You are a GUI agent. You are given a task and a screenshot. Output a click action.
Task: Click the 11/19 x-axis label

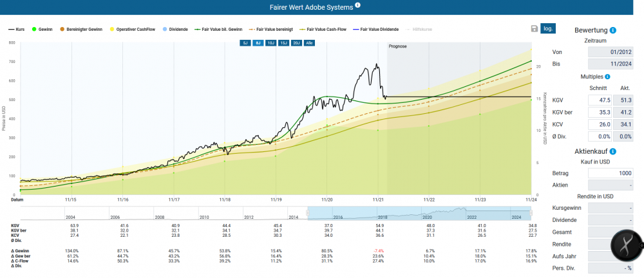tap(276, 199)
